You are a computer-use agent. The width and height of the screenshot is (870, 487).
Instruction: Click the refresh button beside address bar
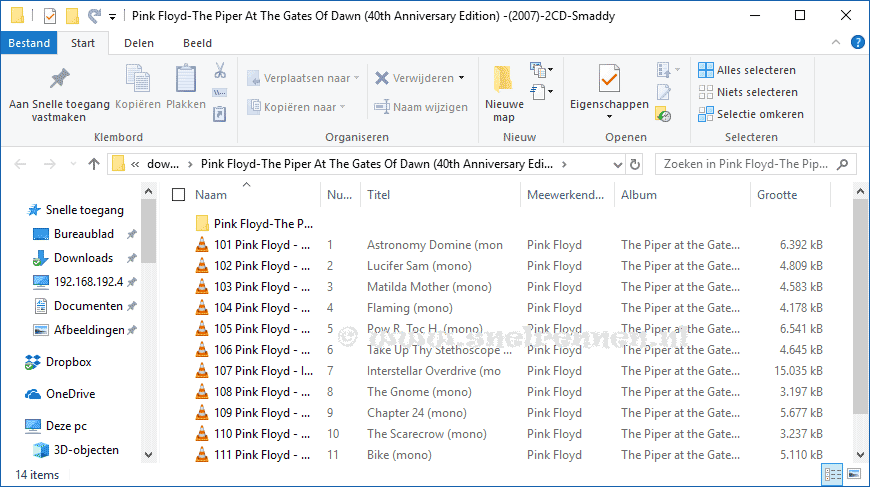635,164
